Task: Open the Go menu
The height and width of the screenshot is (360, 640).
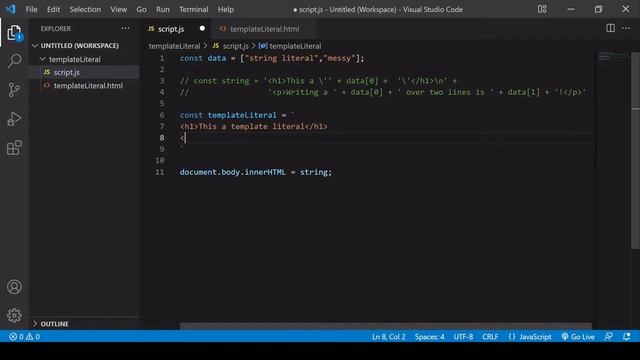Action: 141,9
